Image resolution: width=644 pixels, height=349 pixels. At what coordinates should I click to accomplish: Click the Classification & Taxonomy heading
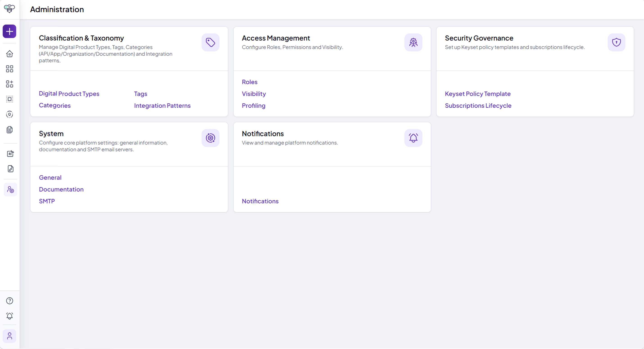point(81,38)
